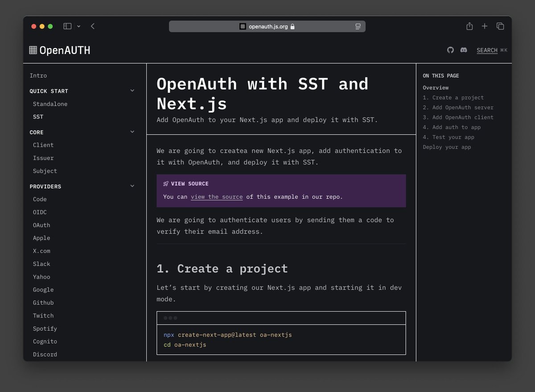Open the Twitch provider page

point(43,316)
